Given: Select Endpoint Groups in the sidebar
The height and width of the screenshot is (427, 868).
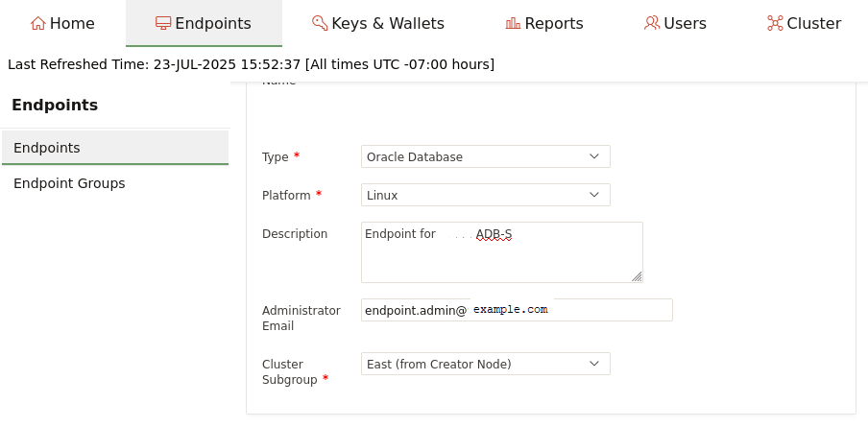Looking at the screenshot, I should click(69, 183).
